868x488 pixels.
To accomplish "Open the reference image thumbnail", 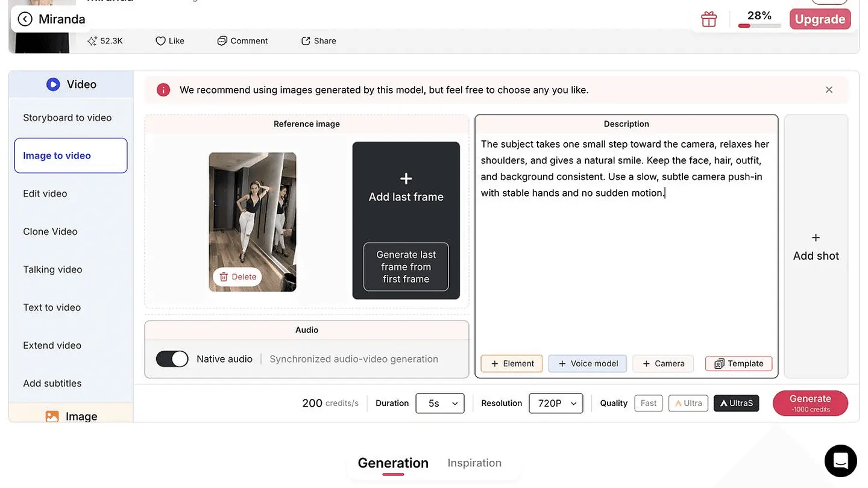I will [x=253, y=222].
